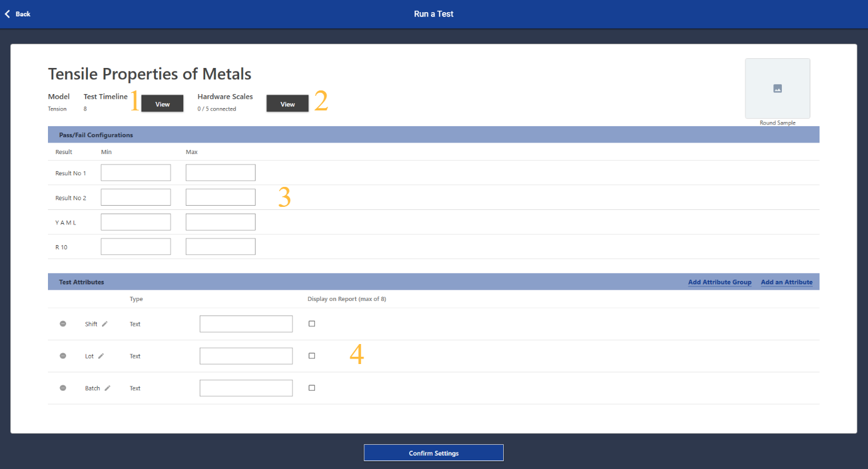Open the Round Sample image placeholder
The height and width of the screenshot is (469, 868).
pyautogui.click(x=778, y=89)
